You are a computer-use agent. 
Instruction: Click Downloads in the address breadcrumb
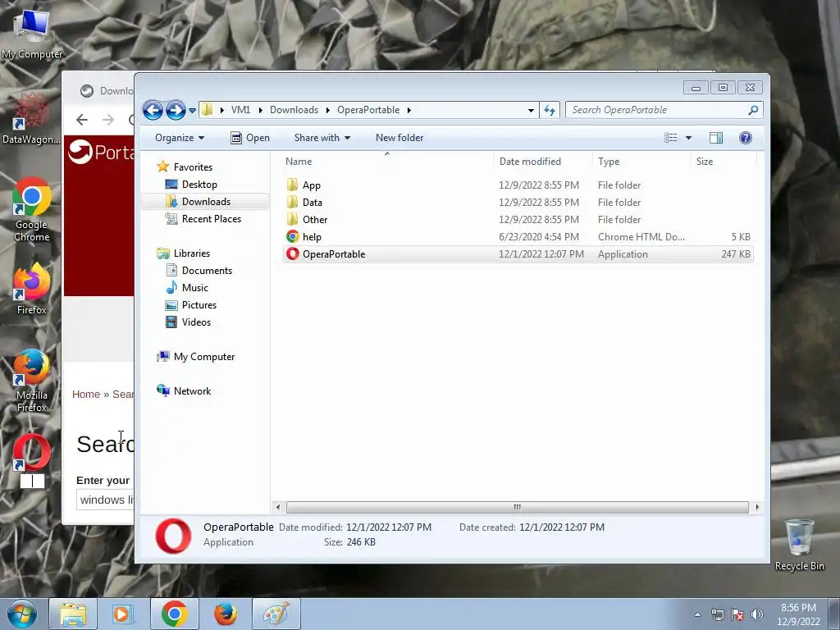point(294,110)
